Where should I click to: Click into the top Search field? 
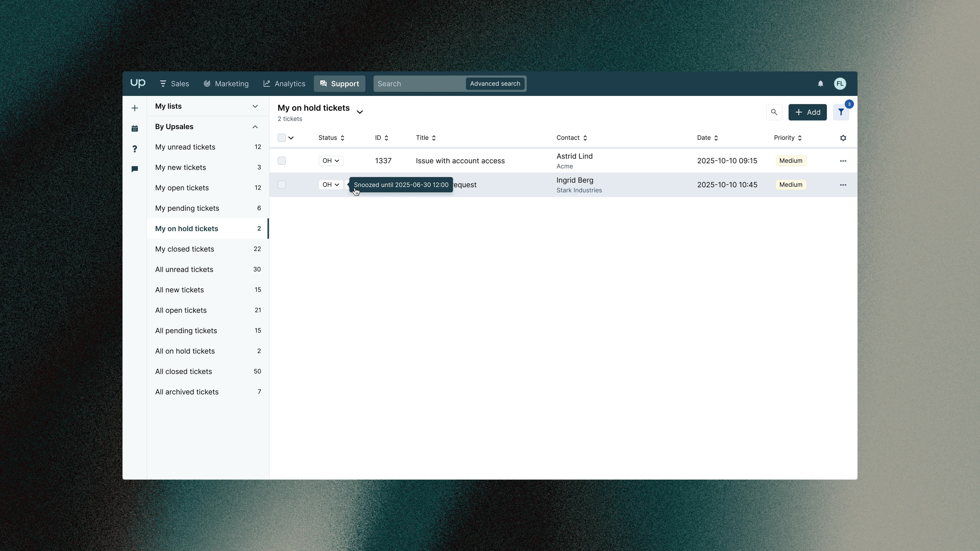click(x=419, y=84)
